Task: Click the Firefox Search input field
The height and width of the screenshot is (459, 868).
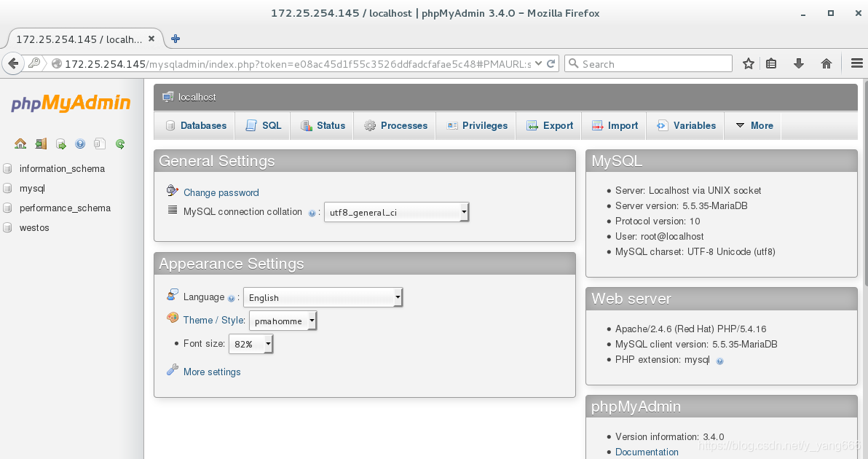Action: tap(648, 63)
